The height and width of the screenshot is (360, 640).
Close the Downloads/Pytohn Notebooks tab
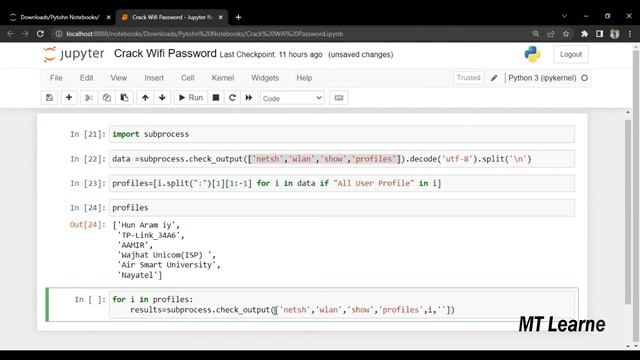(108, 17)
